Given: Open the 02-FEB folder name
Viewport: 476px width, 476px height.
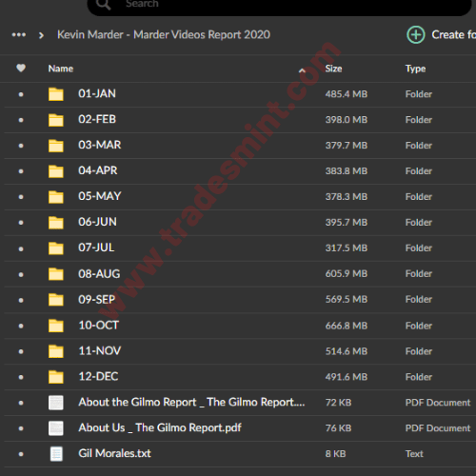Looking at the screenshot, I should pos(97,119).
